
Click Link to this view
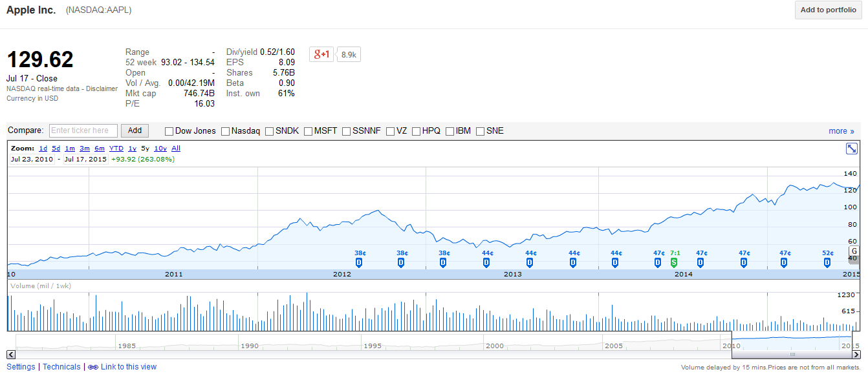tap(129, 367)
